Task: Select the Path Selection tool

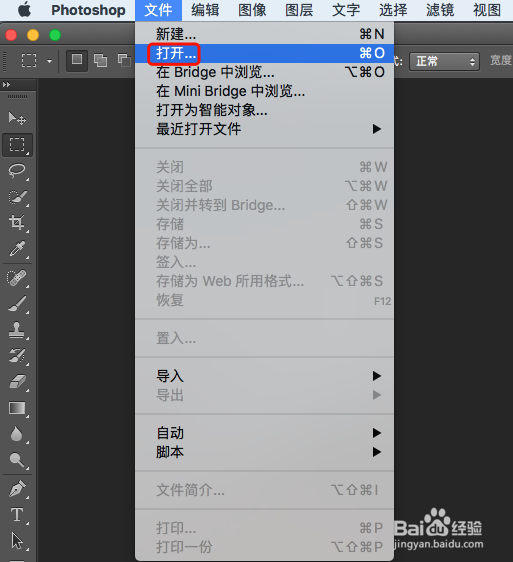Action: click(17, 541)
